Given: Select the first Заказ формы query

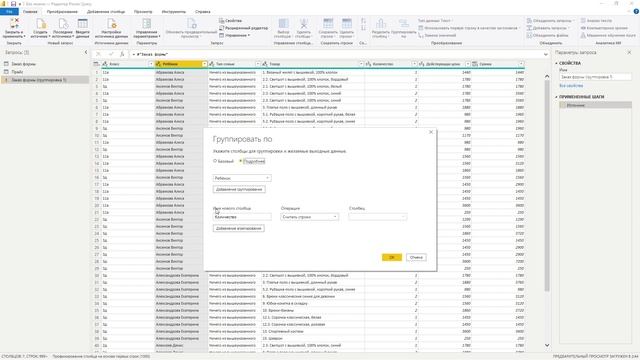Looking at the screenshot, I should [23, 64].
